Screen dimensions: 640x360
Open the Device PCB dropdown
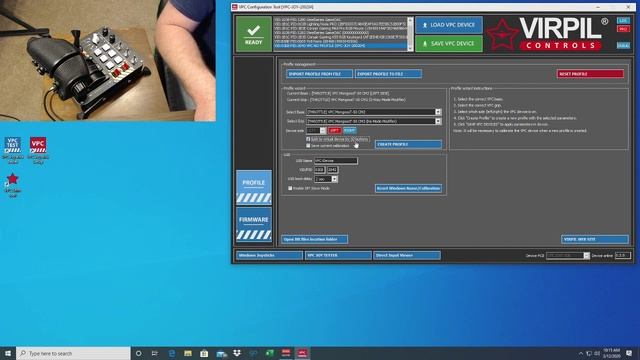[587, 256]
